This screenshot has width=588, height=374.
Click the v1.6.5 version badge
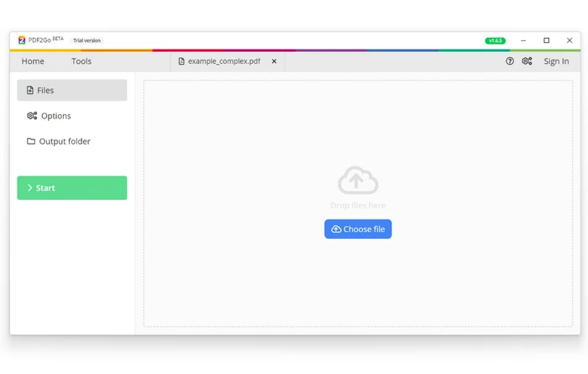pyautogui.click(x=495, y=40)
